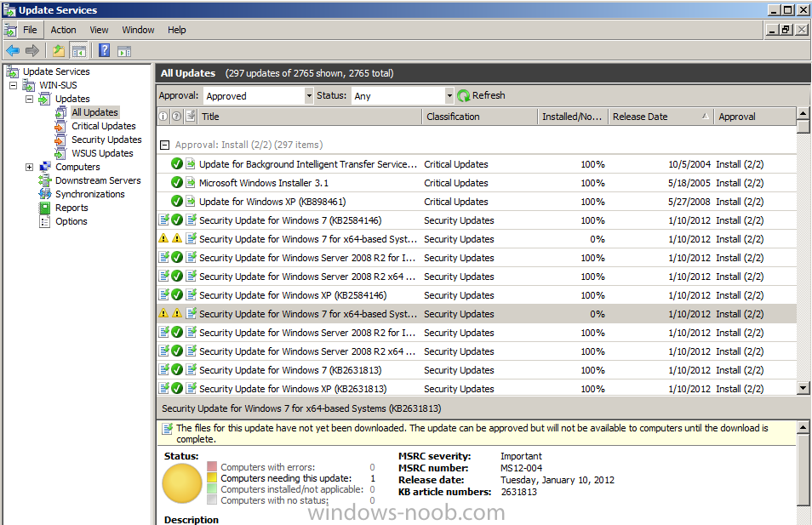Open Reports node
This screenshot has width=812, height=525.
[71, 208]
